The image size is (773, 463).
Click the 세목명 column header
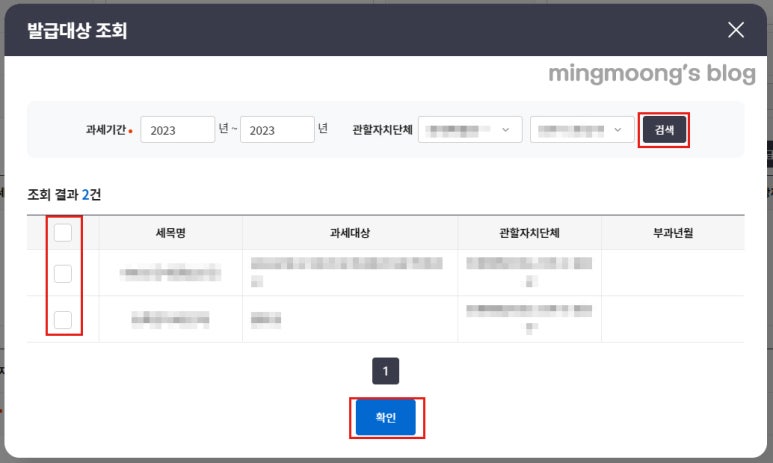pos(171,233)
